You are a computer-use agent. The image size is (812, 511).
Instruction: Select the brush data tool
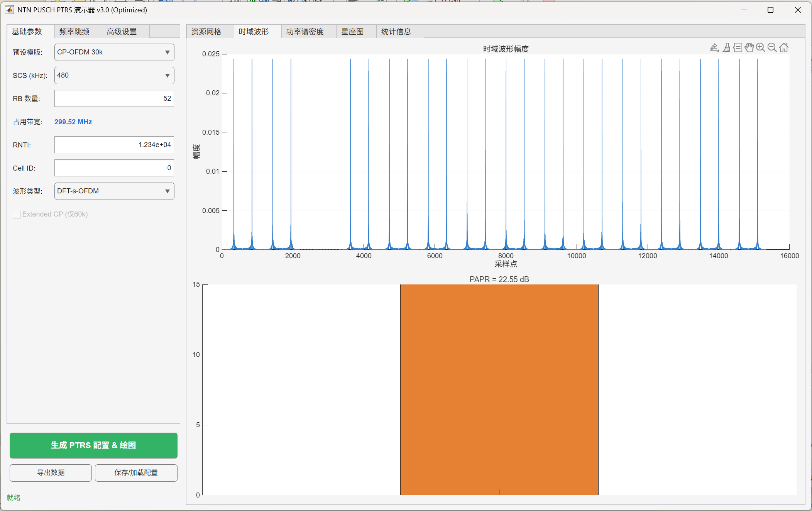pyautogui.click(x=726, y=47)
